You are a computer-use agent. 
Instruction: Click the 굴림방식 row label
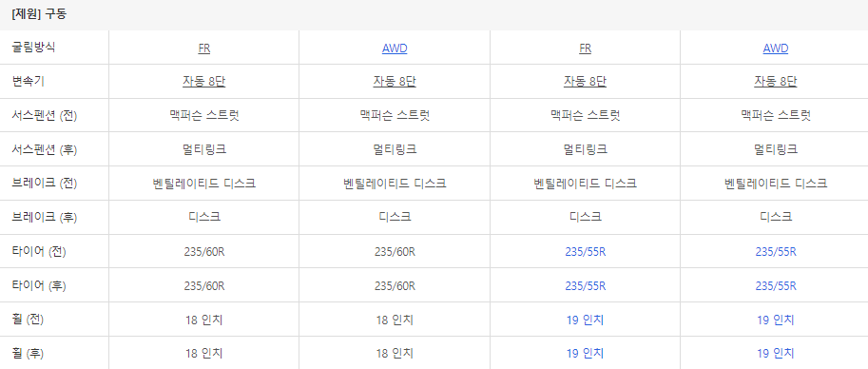tap(33, 48)
